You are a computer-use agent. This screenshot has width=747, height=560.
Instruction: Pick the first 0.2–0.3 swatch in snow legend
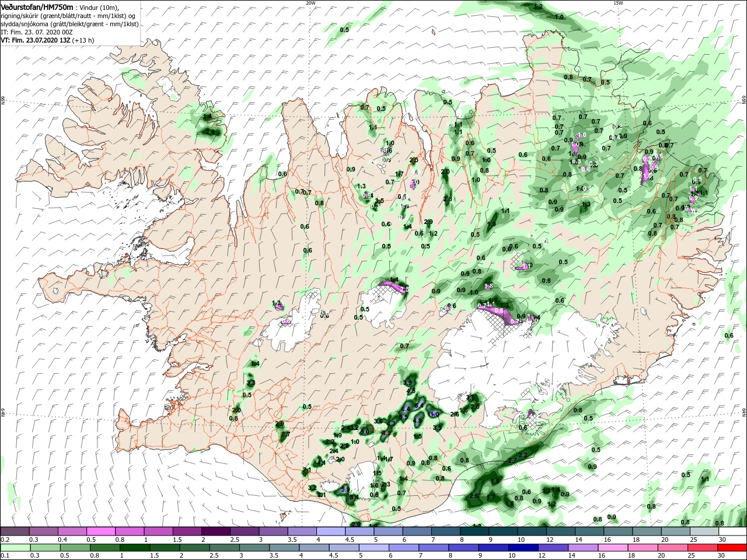tap(15, 531)
